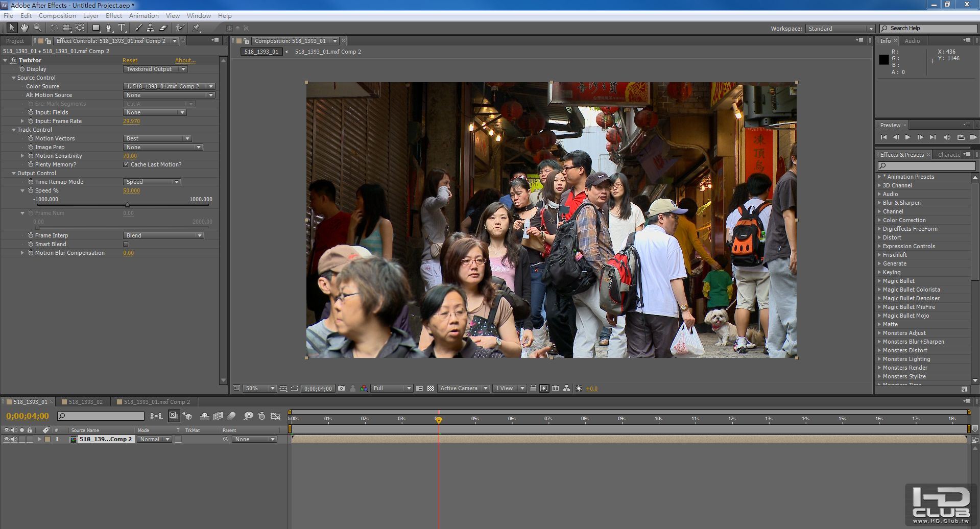Viewport: 980px width, 529px height.
Task: Pick the Eraser tool
Action: click(x=163, y=28)
